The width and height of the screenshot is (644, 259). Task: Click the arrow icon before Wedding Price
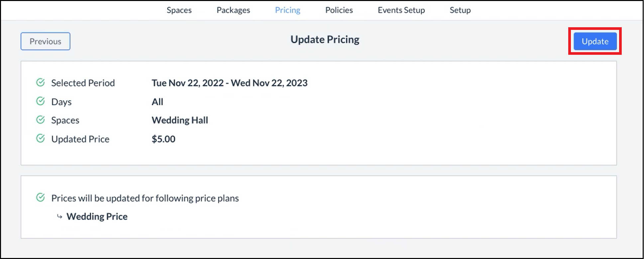[59, 216]
